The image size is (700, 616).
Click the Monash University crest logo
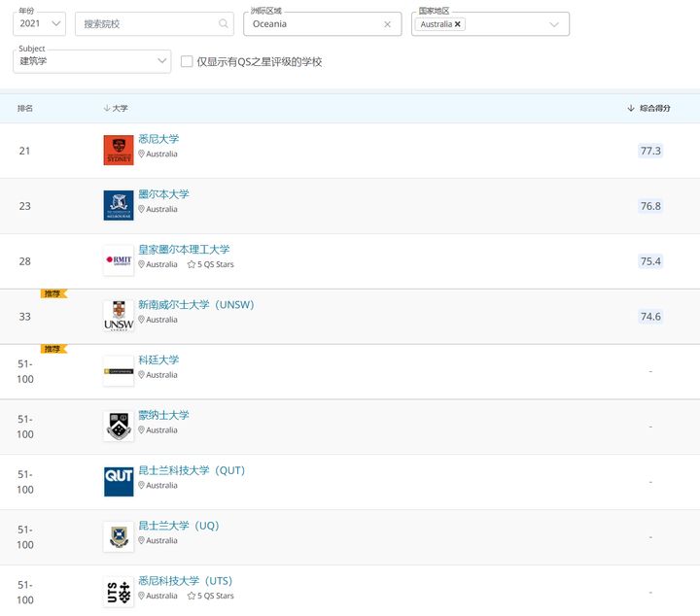(119, 427)
